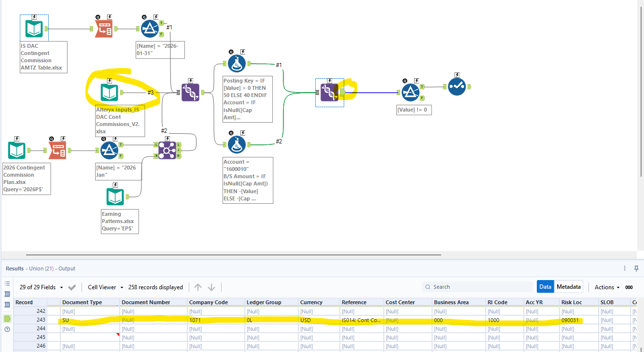Switch to the Metadata tab
The width and height of the screenshot is (644, 352).
(568, 286)
